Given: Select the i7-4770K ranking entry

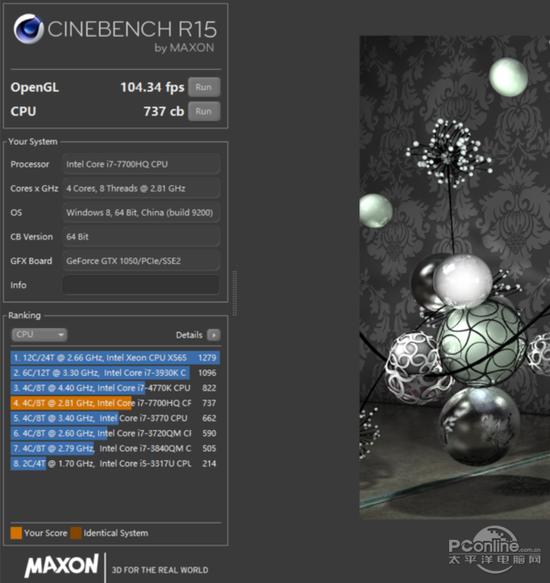Looking at the screenshot, I should click(x=115, y=388).
